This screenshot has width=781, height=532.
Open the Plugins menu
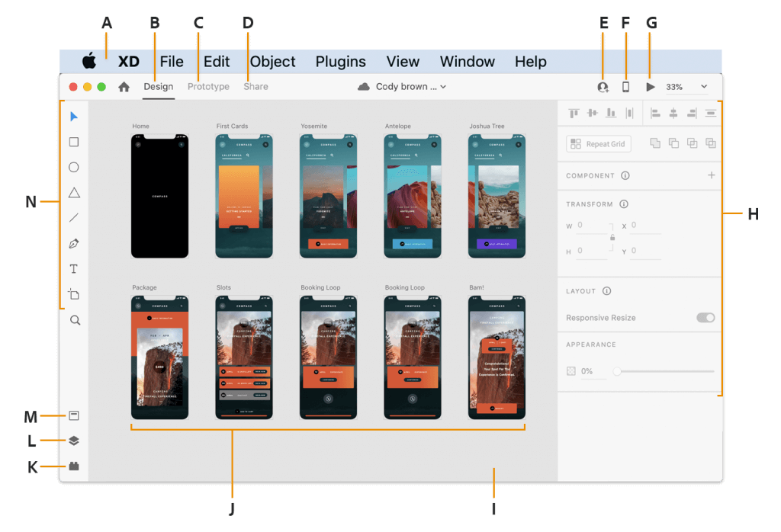[x=340, y=62]
